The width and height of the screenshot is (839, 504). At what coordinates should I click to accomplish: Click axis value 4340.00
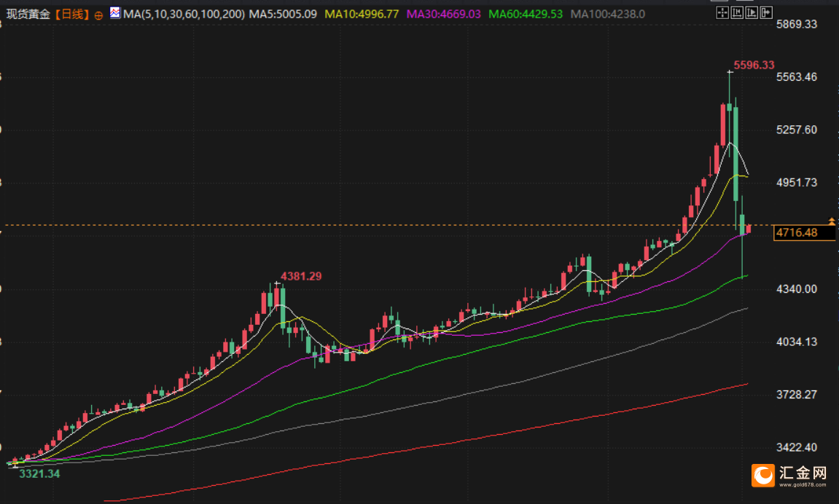coord(797,289)
